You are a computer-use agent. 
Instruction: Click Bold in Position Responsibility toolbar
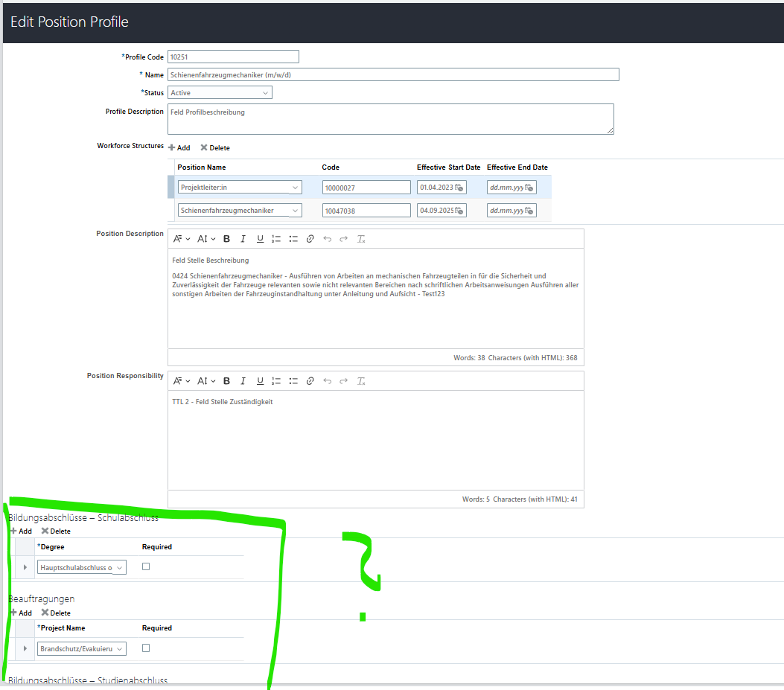226,381
